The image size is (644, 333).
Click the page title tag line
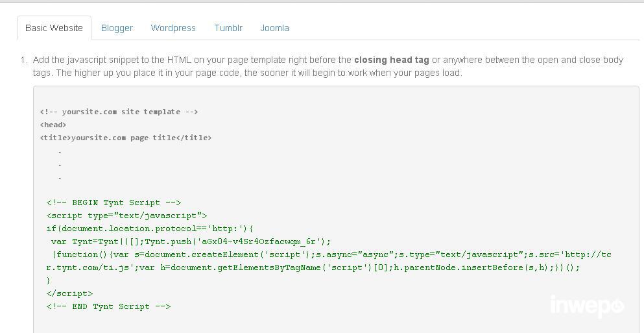125,138
